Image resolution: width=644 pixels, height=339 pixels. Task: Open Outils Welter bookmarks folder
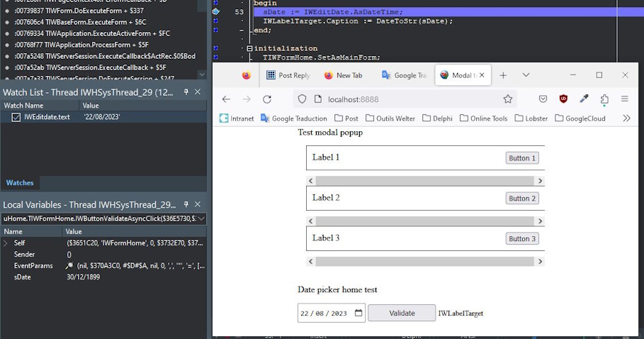tap(390, 118)
